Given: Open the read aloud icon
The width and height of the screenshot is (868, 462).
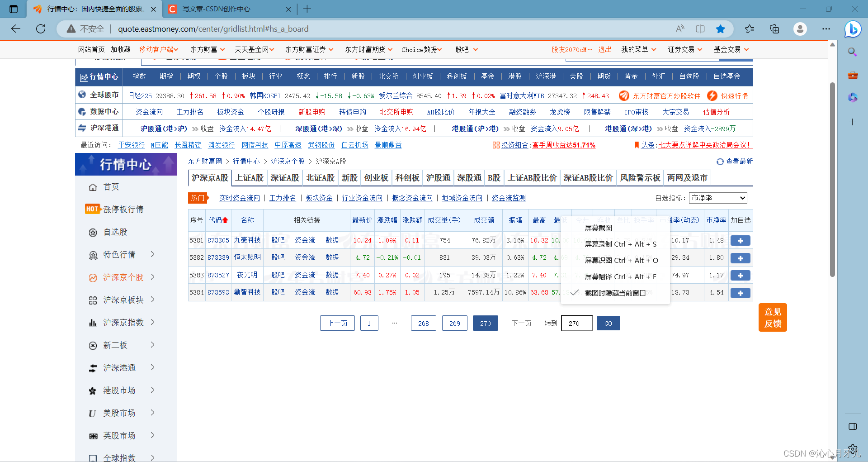Looking at the screenshot, I should click(x=680, y=29).
